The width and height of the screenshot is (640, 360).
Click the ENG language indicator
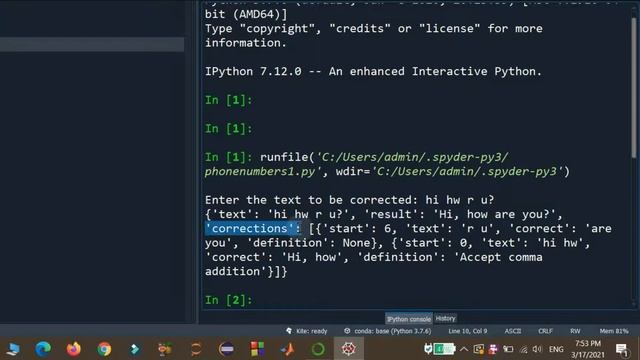(556, 349)
